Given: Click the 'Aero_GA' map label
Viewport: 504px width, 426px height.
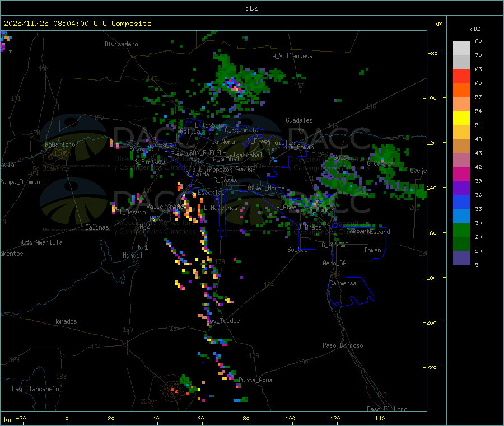Looking at the screenshot, I should pos(334,263).
